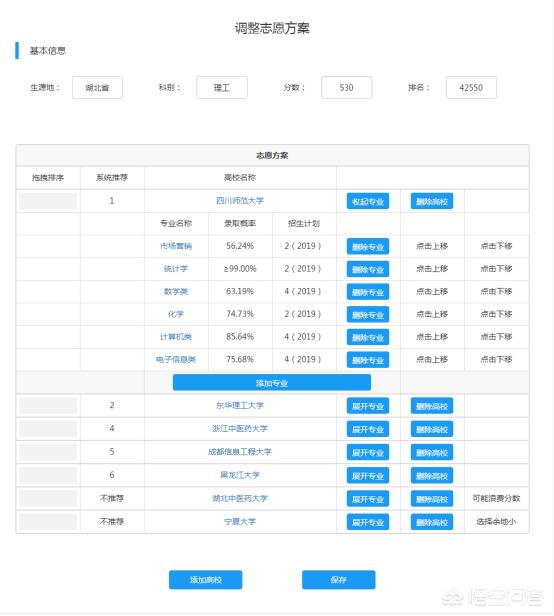This screenshot has width=554, height=616.
Task: Delete the 市场营销 major
Action: pyautogui.click(x=368, y=247)
